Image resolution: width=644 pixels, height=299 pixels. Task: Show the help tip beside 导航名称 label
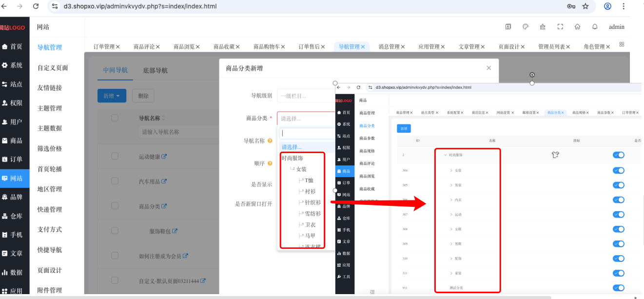pyautogui.click(x=270, y=141)
